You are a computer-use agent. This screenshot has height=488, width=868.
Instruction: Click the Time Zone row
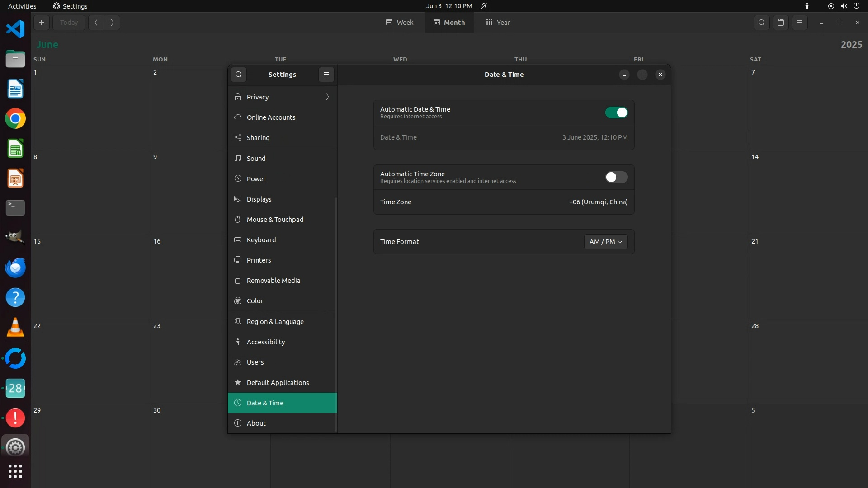point(504,202)
